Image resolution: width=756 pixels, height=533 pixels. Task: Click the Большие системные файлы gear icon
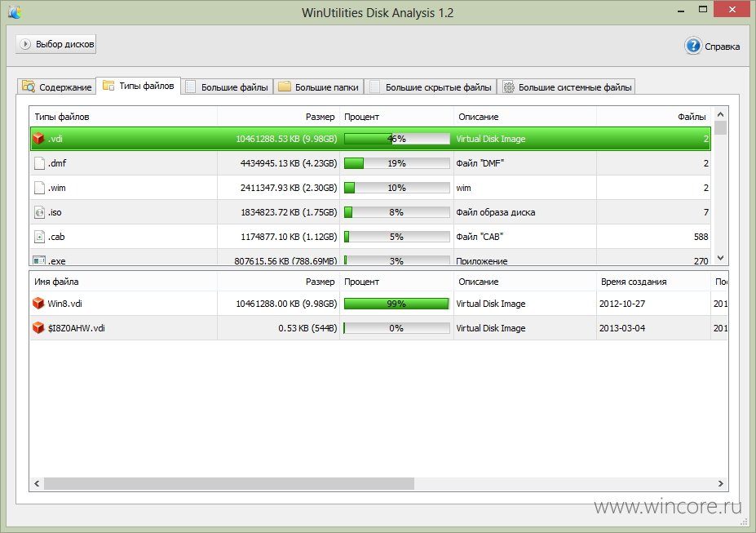click(508, 87)
